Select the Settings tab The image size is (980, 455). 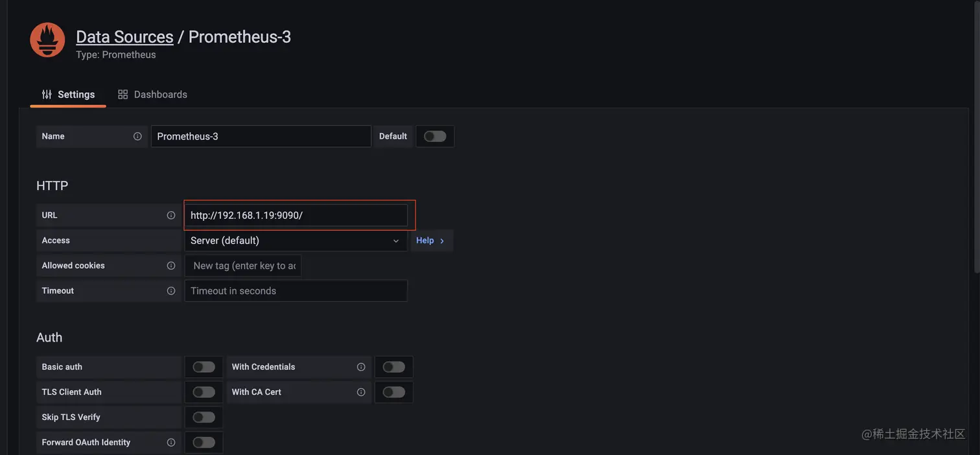(68, 95)
